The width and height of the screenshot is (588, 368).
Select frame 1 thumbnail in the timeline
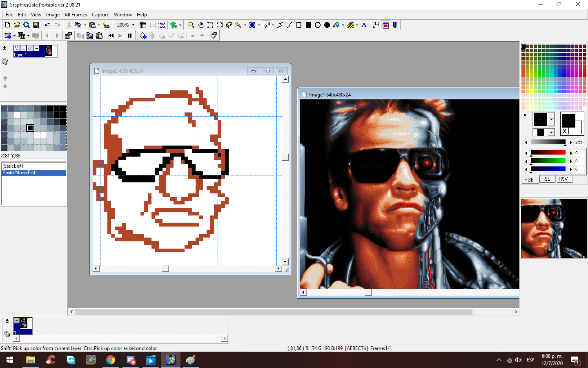23,326
